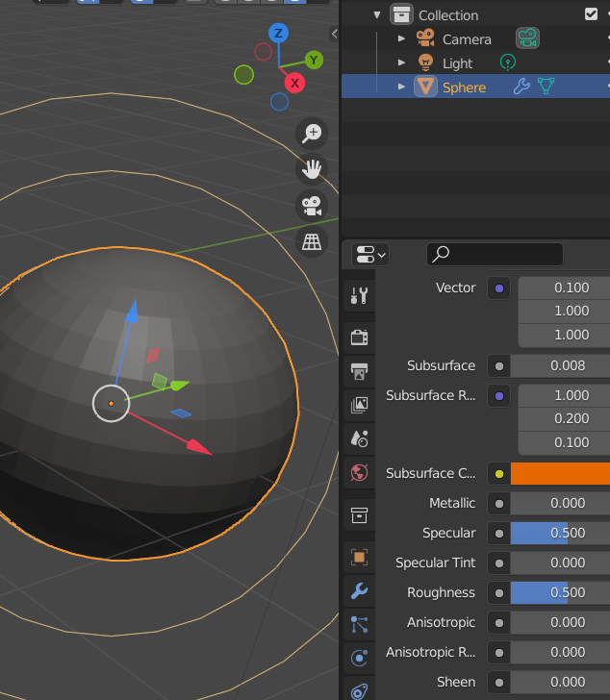Image resolution: width=610 pixels, height=700 pixels.
Task: Switch perspective/orthographic with the grid icon
Action: click(x=312, y=242)
